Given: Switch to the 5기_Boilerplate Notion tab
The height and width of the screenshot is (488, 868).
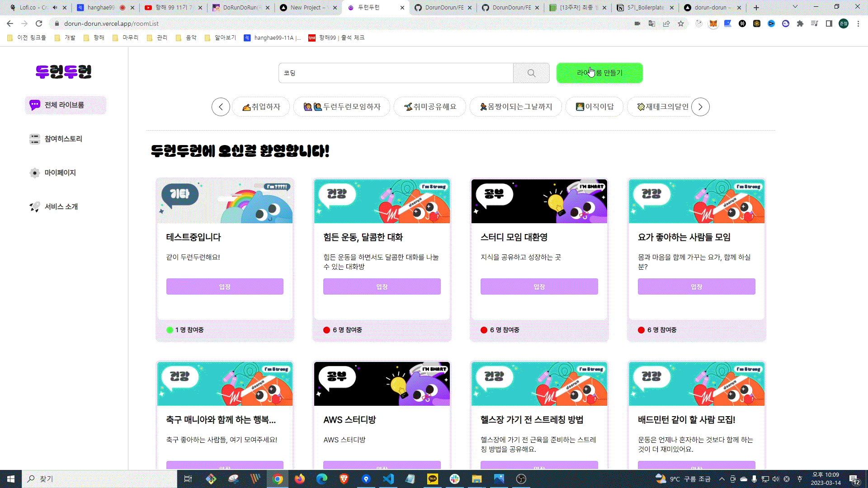Looking at the screenshot, I should [x=646, y=7].
